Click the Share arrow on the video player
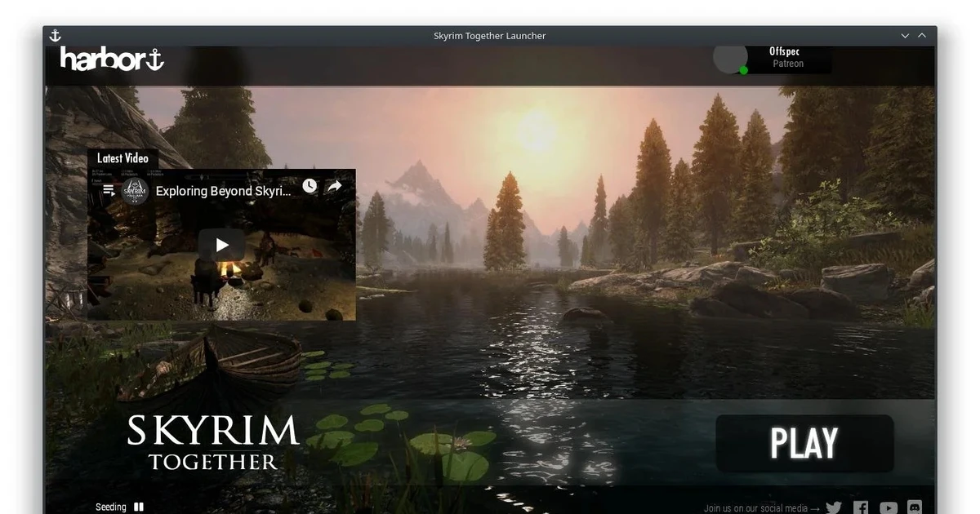Viewport: 980px width, 514px height. [333, 185]
